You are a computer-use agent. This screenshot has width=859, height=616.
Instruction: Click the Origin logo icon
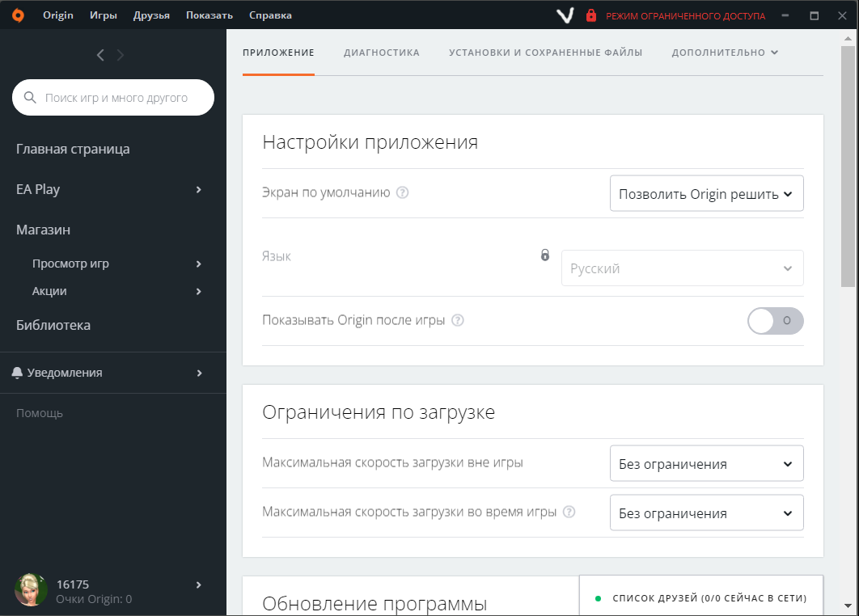tap(18, 15)
